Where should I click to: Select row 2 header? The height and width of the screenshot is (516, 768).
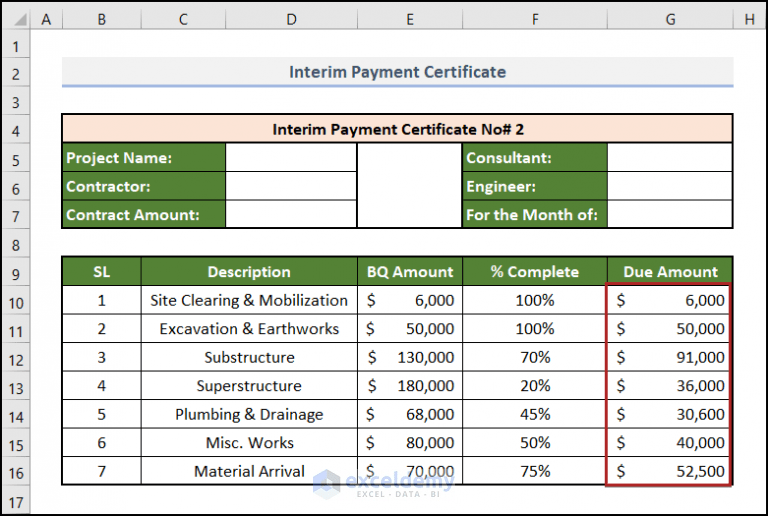pyautogui.click(x=16, y=74)
